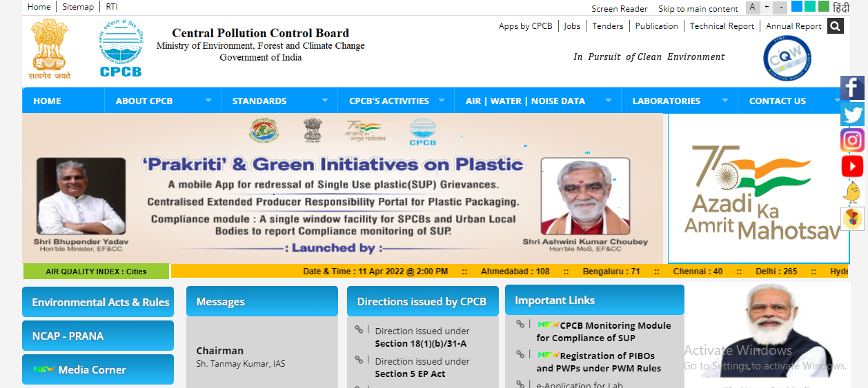Open Environmental Acts & Rules button
The width and height of the screenshot is (868, 388).
(98, 302)
